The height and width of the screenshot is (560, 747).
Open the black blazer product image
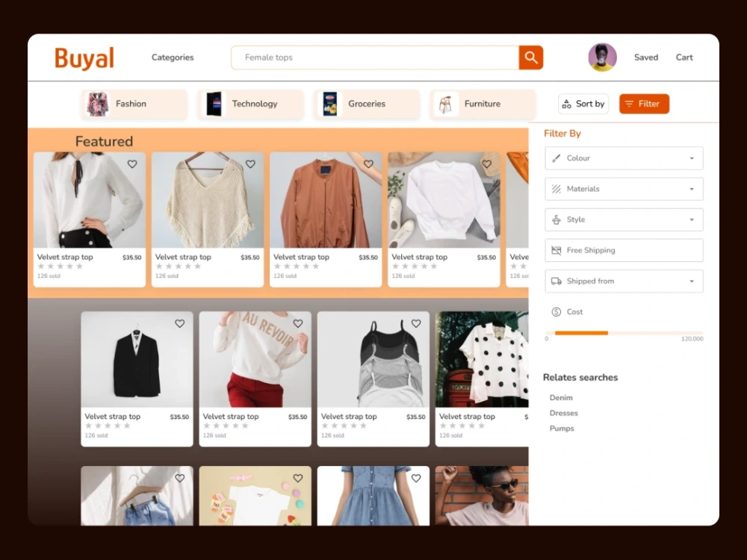click(x=137, y=360)
